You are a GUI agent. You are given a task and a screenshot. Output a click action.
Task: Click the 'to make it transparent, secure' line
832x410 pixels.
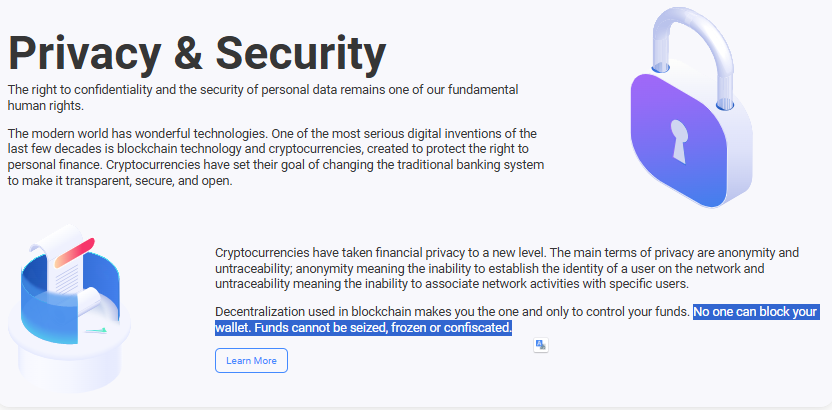(x=120, y=181)
